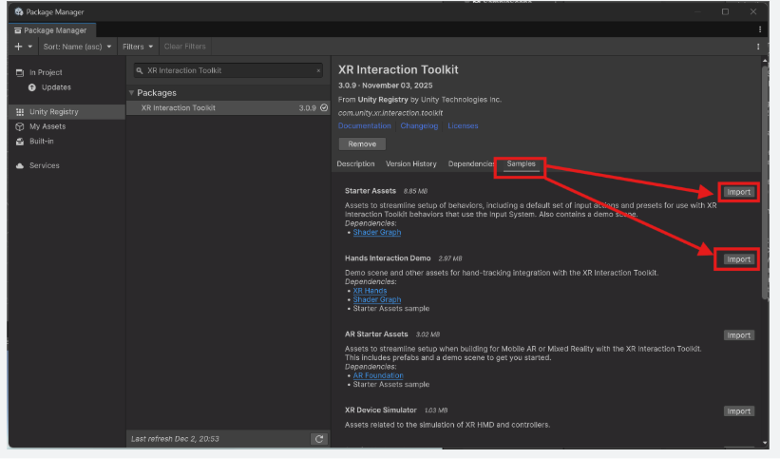This screenshot has height=460, width=780.
Task: Click the refresh package list icon
Action: pos(319,439)
